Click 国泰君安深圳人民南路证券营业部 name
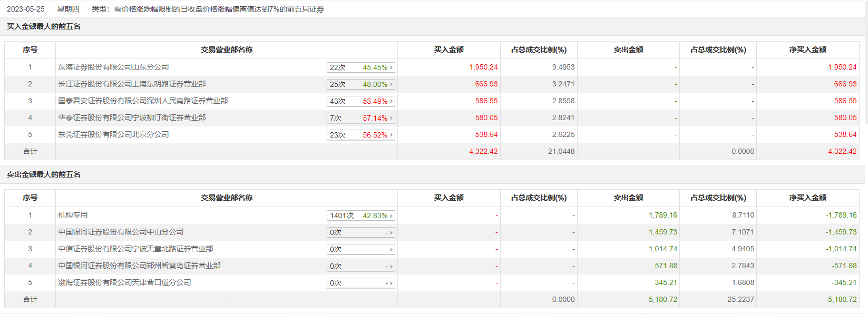The image size is (868, 314). (x=143, y=101)
